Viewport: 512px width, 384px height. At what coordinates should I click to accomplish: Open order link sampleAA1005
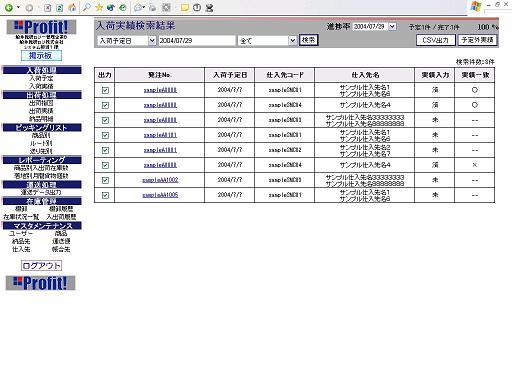tap(160, 195)
